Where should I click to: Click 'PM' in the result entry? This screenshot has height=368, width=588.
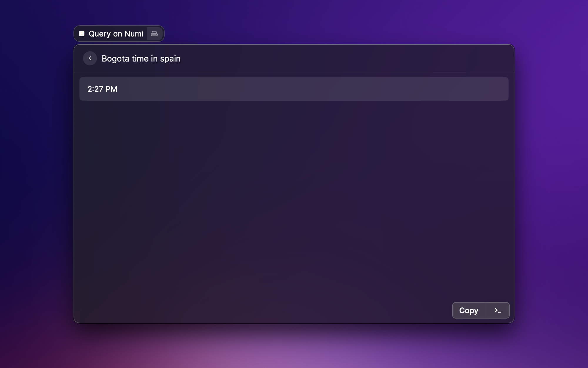click(111, 89)
